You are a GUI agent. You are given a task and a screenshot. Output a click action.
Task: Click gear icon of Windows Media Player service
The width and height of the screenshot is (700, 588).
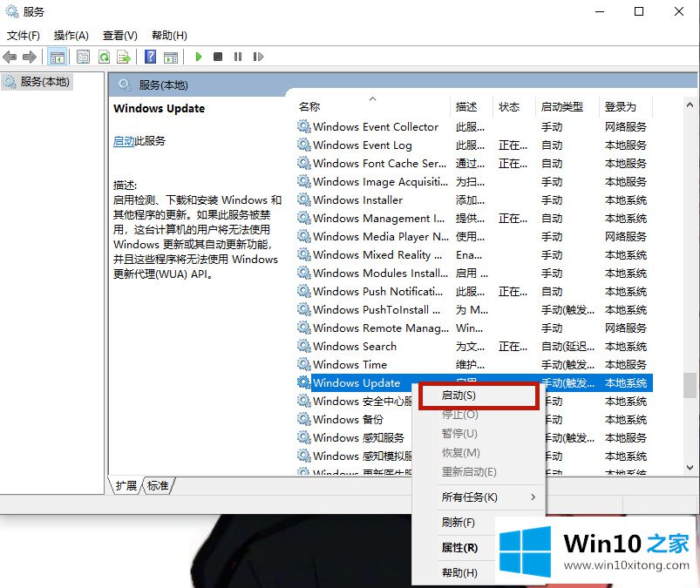click(304, 236)
